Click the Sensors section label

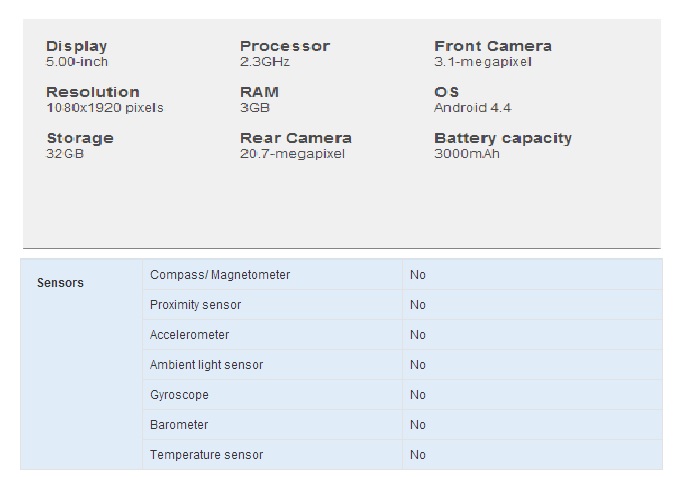[60, 283]
